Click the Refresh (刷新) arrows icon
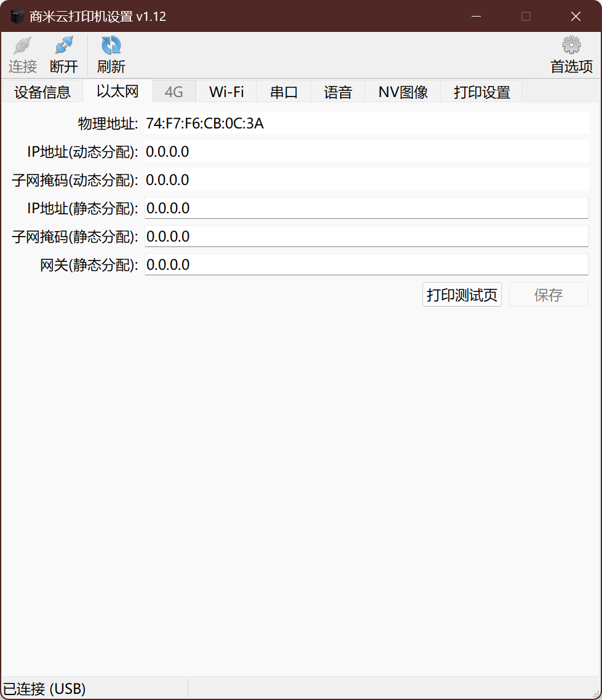602x700 pixels. [111, 46]
